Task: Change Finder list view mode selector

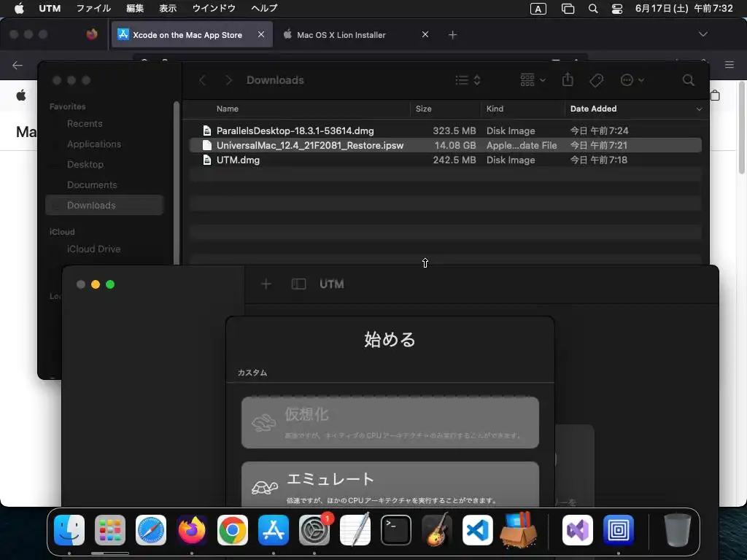Action: point(468,80)
